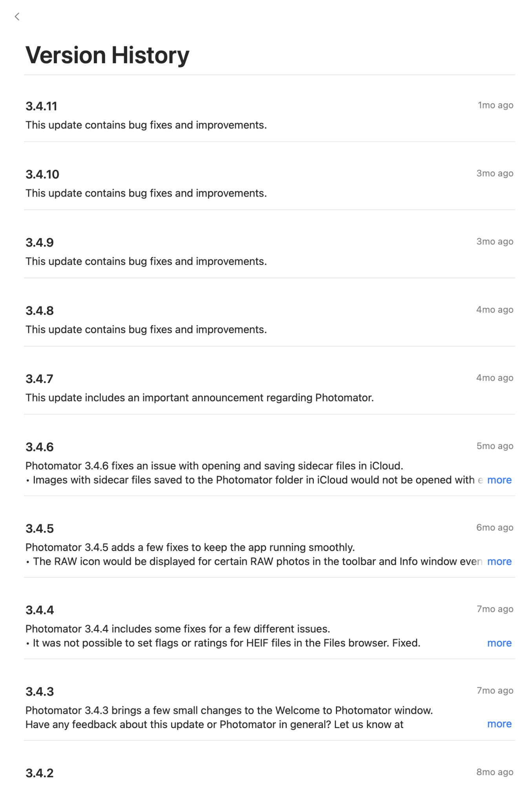
Task: Click the bug fixes description under 3.4.10
Action: coord(146,193)
